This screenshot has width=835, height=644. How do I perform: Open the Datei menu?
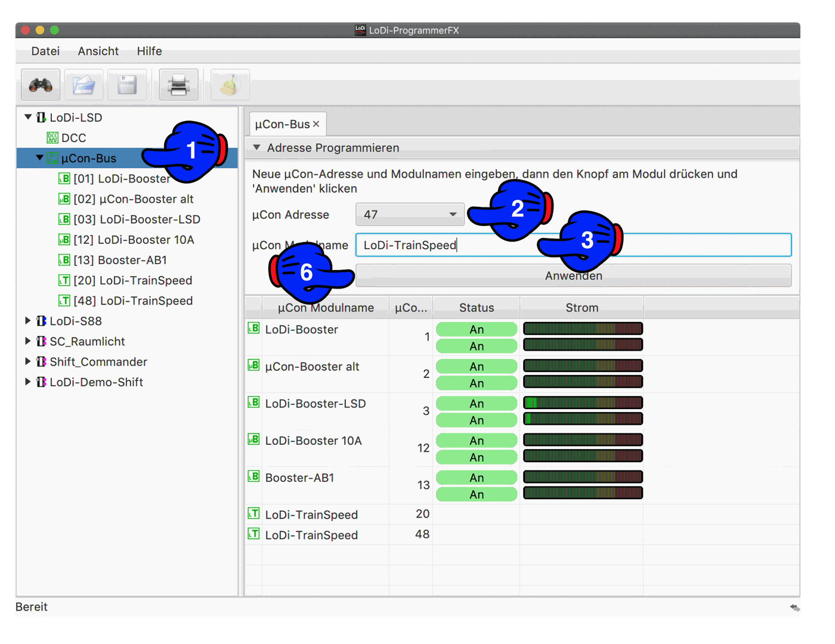(45, 51)
